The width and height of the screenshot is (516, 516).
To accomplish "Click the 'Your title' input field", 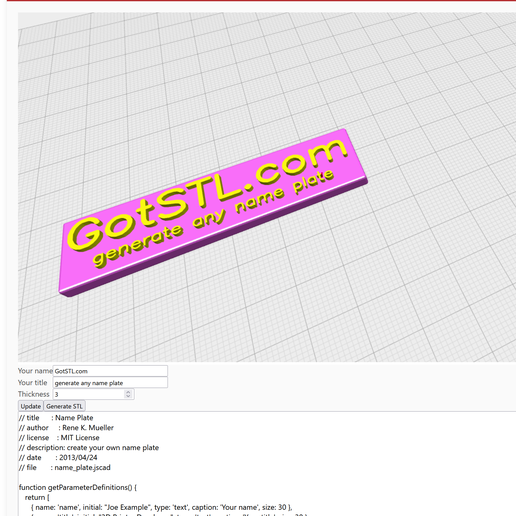I will point(110,383).
